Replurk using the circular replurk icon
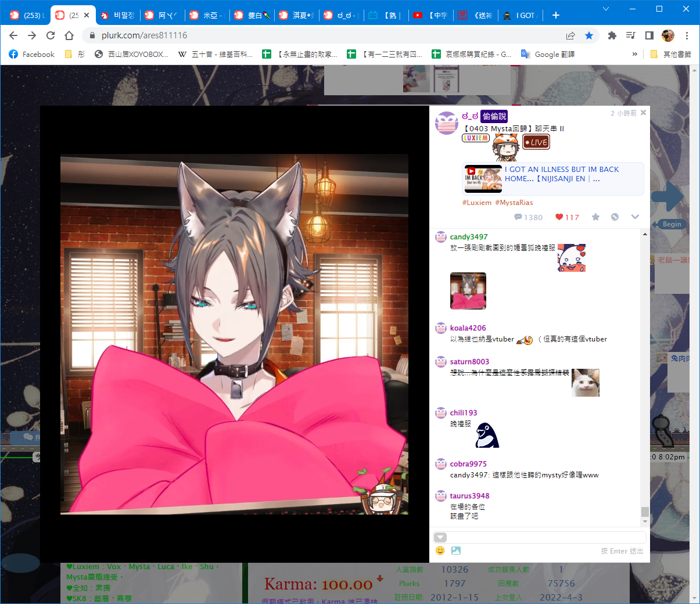 pos(615,217)
